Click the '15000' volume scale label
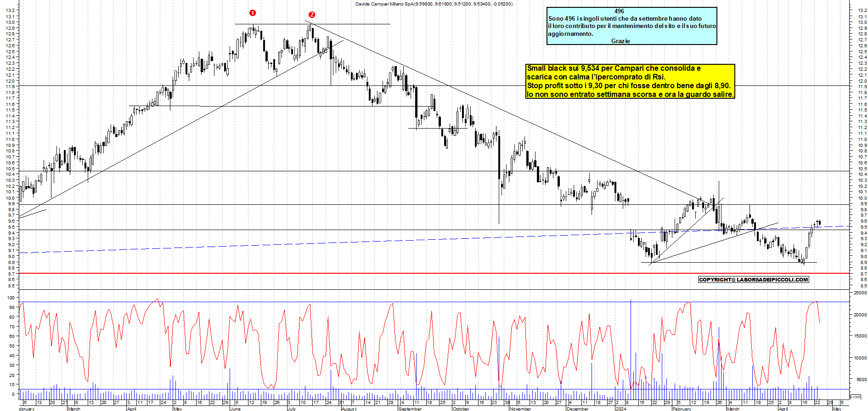The width and height of the screenshot is (868, 411). [x=860, y=336]
